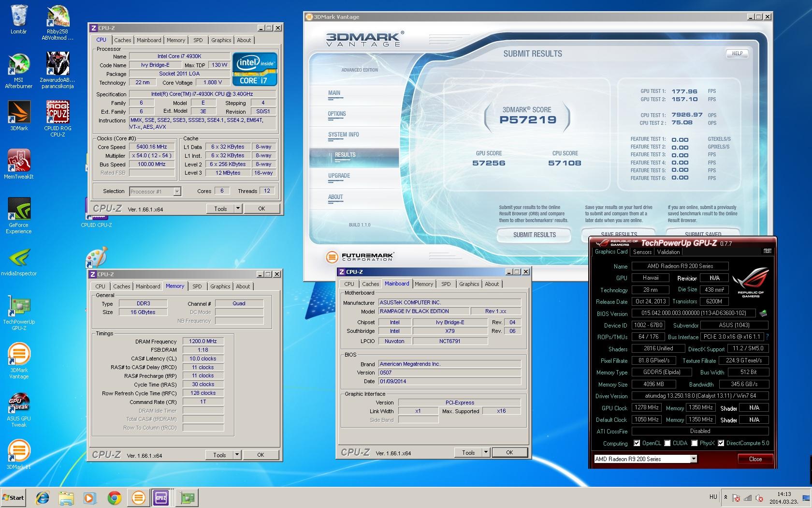Toggle the OpenCL checkbox in GPU-Z
This screenshot has width=812, height=508.
[x=637, y=443]
